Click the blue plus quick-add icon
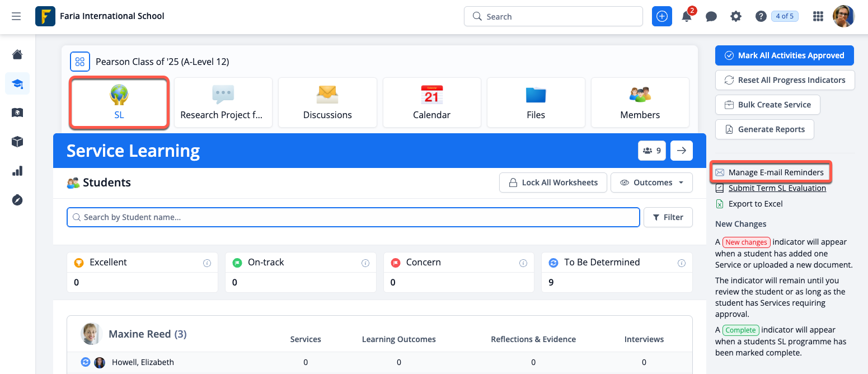This screenshot has width=868, height=374. [x=662, y=17]
